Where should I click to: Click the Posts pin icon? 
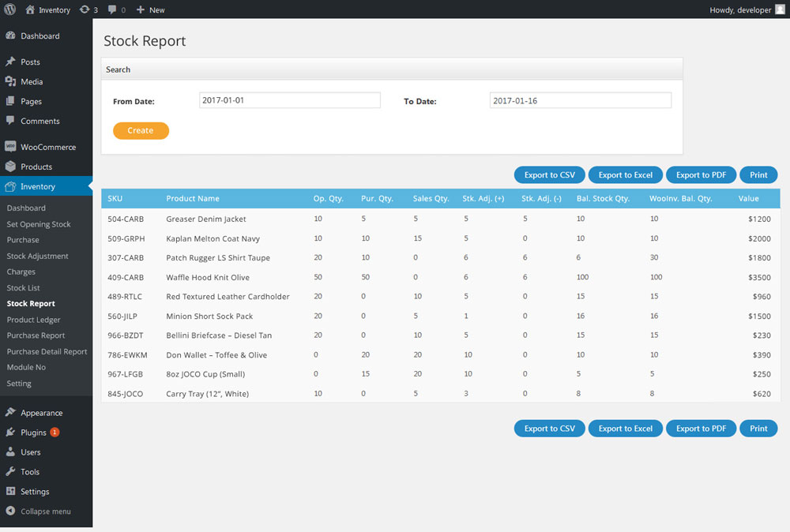coord(10,62)
